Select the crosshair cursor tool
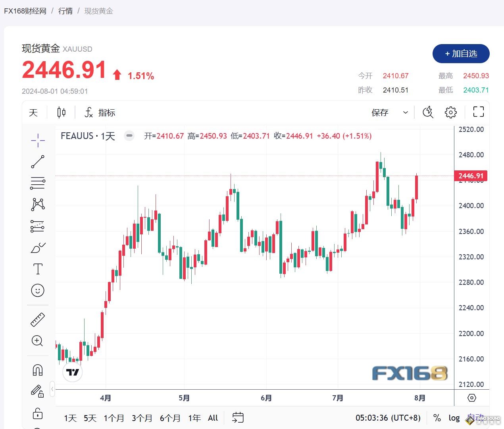Viewport: 504px width, 429px height. point(38,140)
